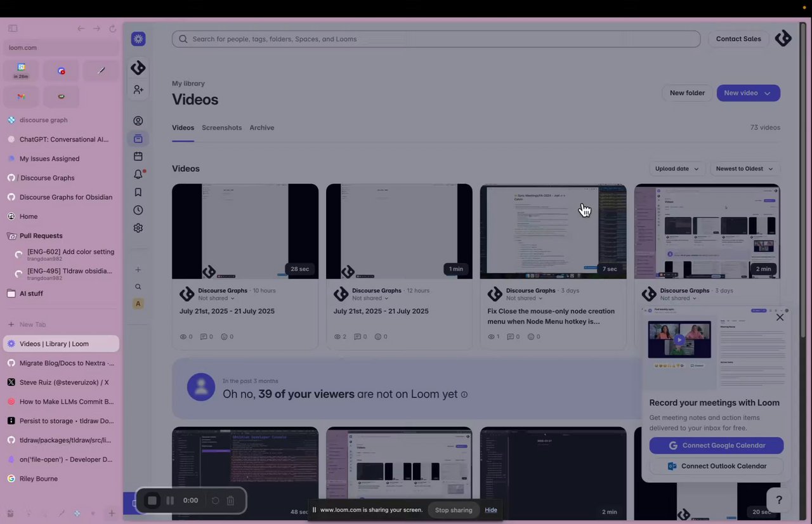This screenshot has height=524, width=812.
Task: Open Discourse Graphs for Obsidian tab
Action: [x=61, y=197]
